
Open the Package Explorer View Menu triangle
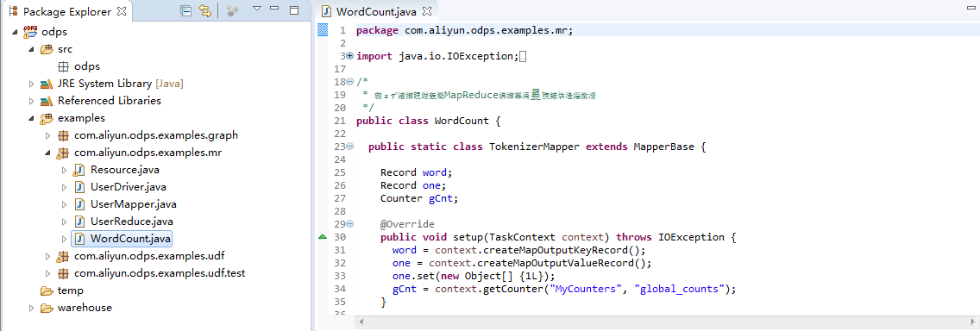click(x=257, y=9)
